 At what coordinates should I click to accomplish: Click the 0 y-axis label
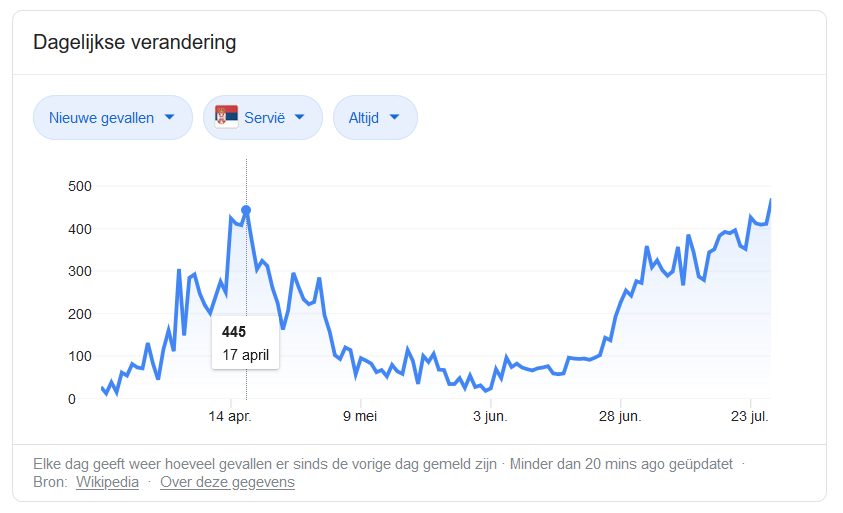coord(72,400)
